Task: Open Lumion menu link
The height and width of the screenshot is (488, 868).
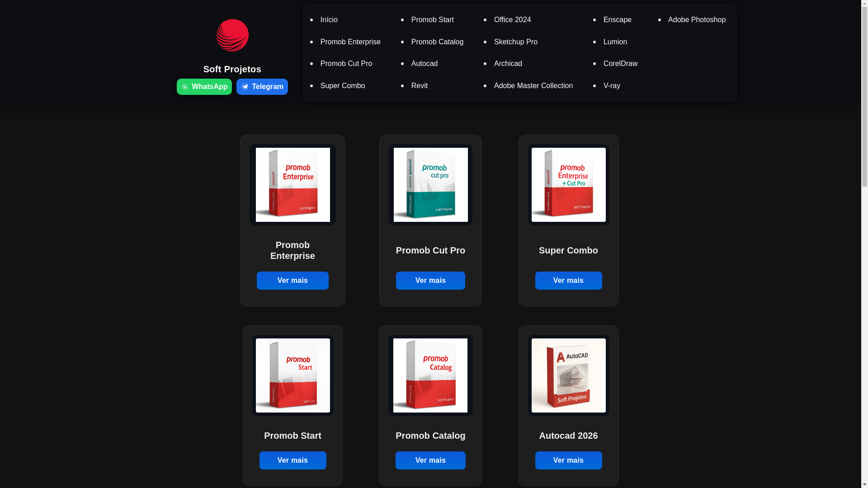Action: (615, 42)
